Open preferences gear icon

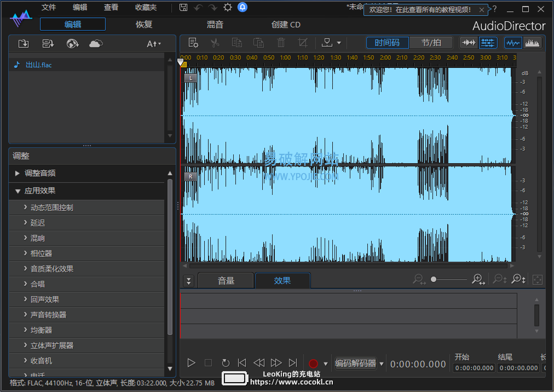(228, 8)
